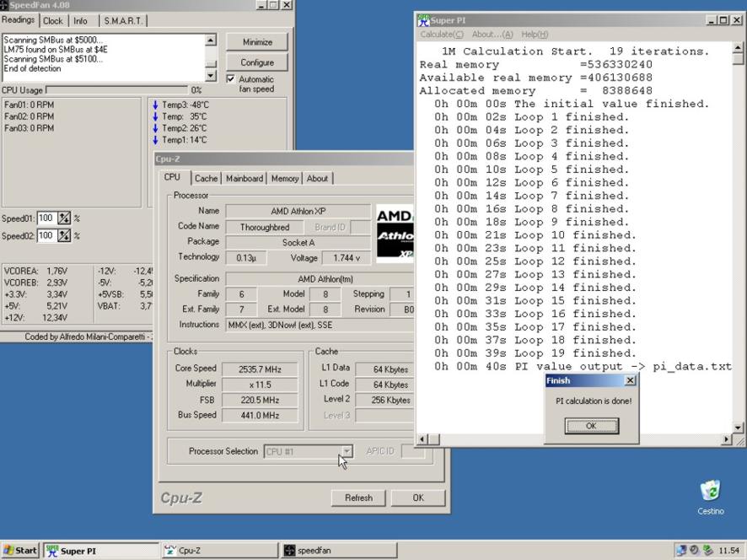Adjust the Speed02 spinner in SpeedFan
This screenshot has width=747, height=560.
pyautogui.click(x=64, y=235)
